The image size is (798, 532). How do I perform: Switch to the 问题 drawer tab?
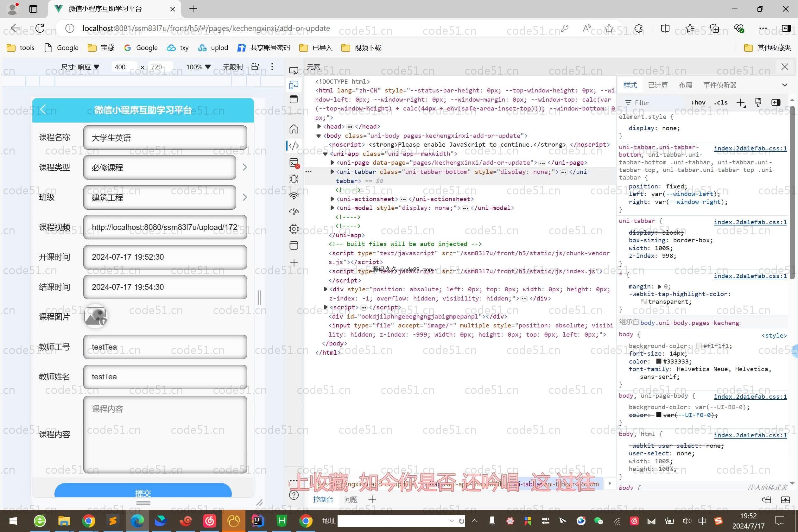[351, 499]
